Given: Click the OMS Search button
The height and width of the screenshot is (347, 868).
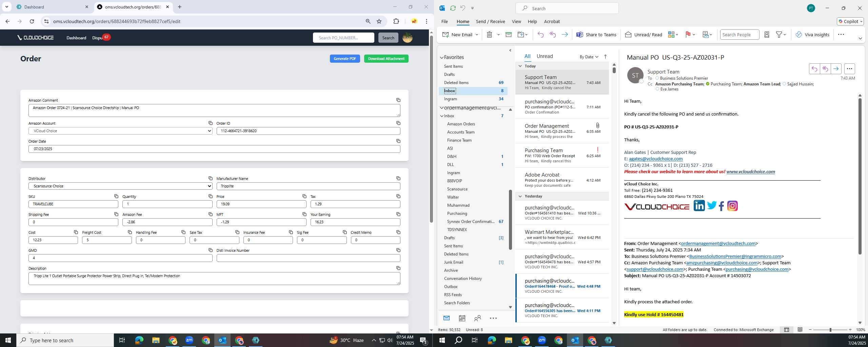Looking at the screenshot, I should click(388, 38).
